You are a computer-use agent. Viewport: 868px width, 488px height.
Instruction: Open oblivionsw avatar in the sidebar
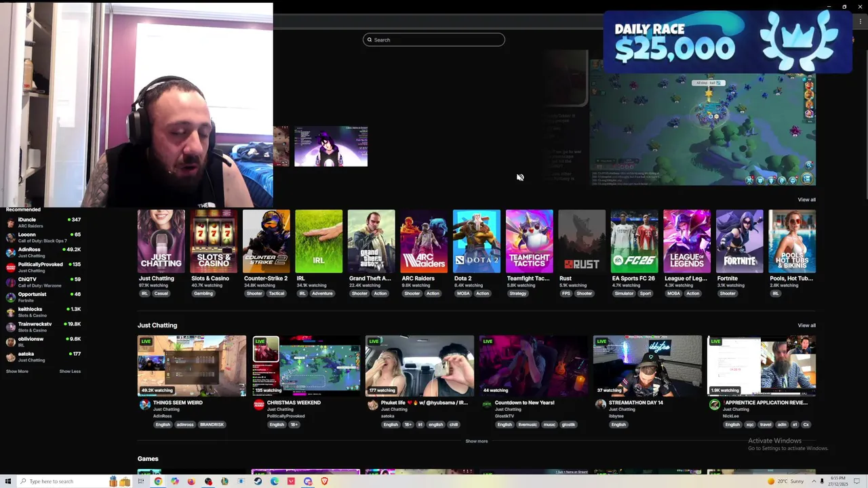[10, 342]
